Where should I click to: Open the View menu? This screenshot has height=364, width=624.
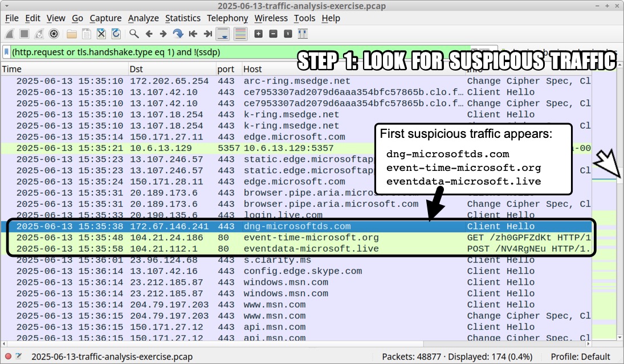56,18
